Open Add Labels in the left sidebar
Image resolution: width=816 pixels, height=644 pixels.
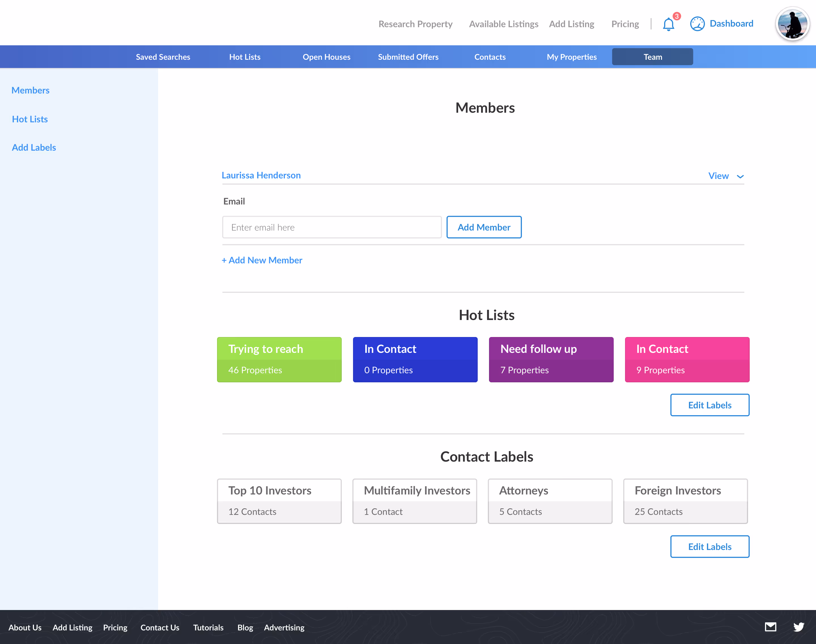34,148
